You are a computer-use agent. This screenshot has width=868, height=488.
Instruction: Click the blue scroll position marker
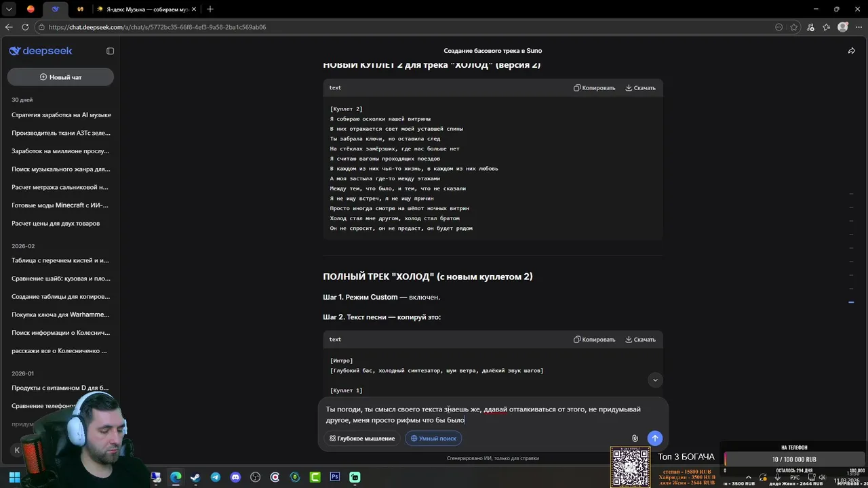(851, 302)
